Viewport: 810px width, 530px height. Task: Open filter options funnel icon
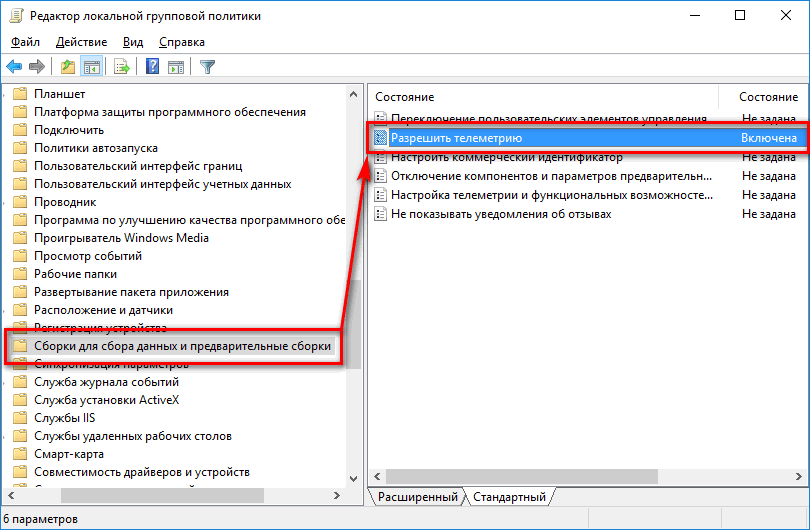(x=207, y=67)
